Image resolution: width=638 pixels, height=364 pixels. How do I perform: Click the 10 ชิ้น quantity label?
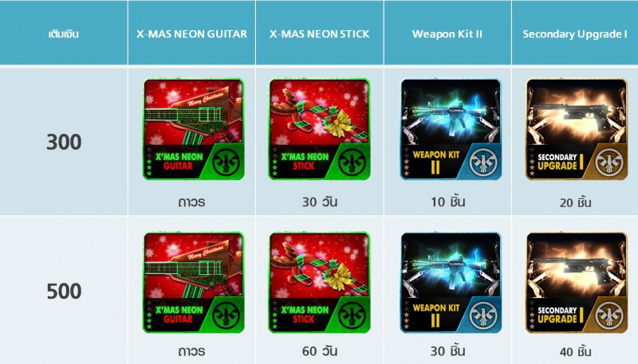(448, 202)
